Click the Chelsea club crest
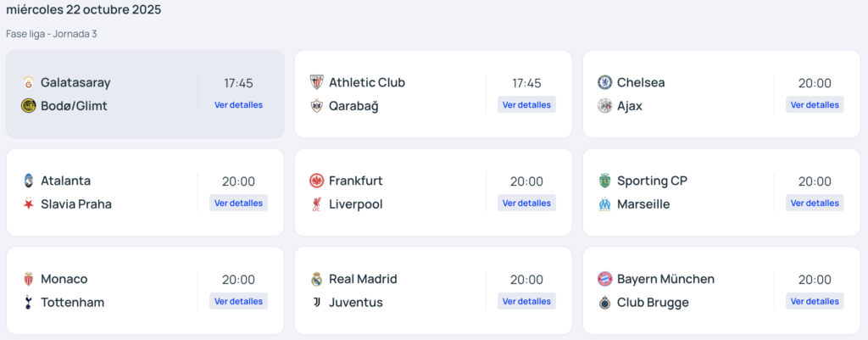The height and width of the screenshot is (340, 868). click(604, 82)
